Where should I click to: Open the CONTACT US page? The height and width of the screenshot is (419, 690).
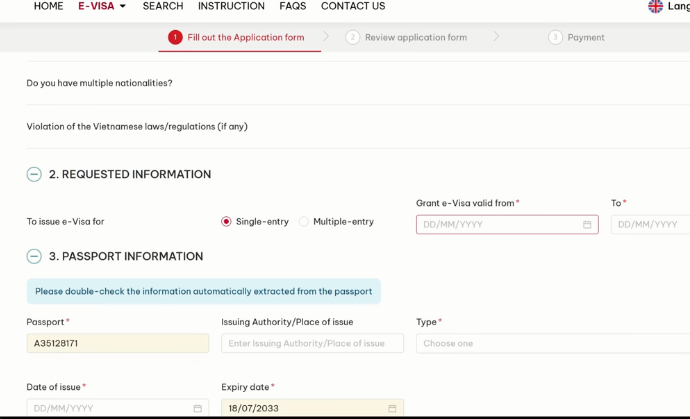click(353, 6)
